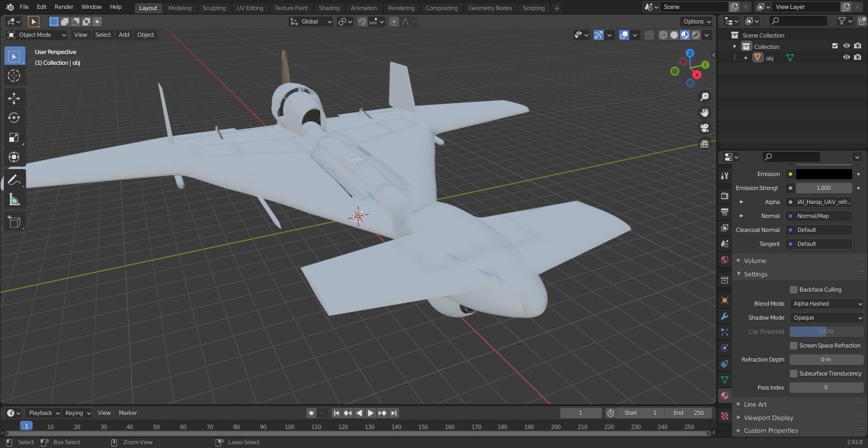868x448 pixels.
Task: Toggle snapping magnet in viewport header
Action: click(x=362, y=22)
